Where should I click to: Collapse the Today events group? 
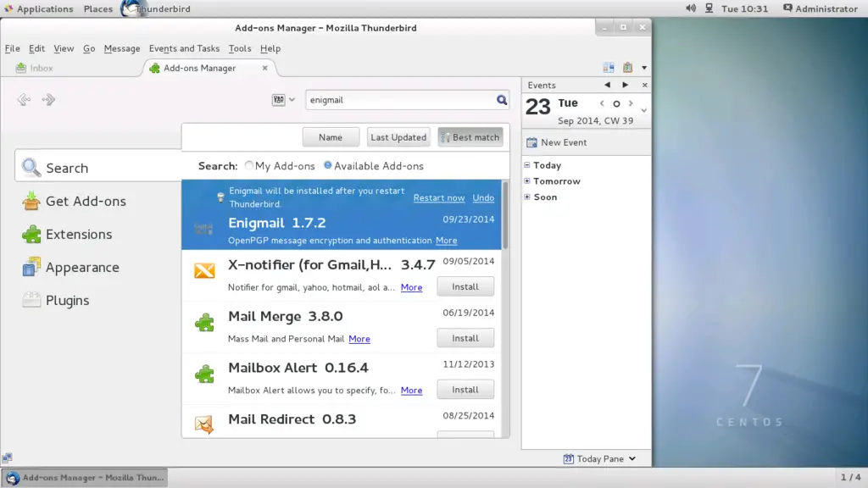point(527,165)
